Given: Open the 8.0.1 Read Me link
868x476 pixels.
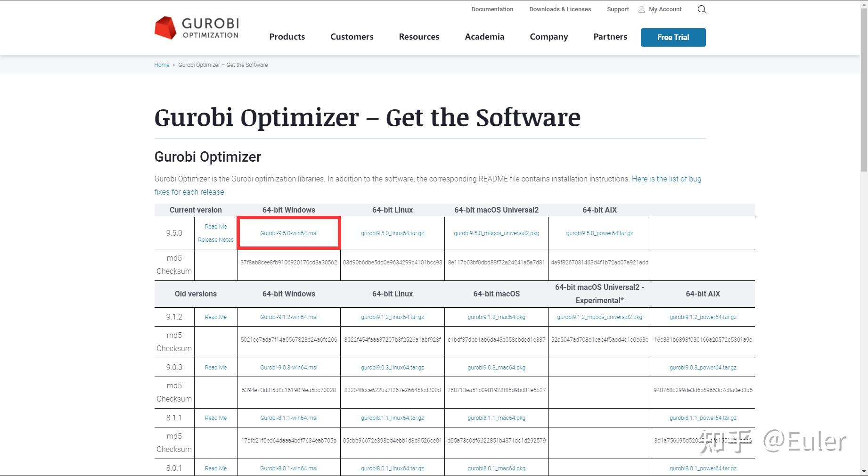Looking at the screenshot, I should pos(216,468).
